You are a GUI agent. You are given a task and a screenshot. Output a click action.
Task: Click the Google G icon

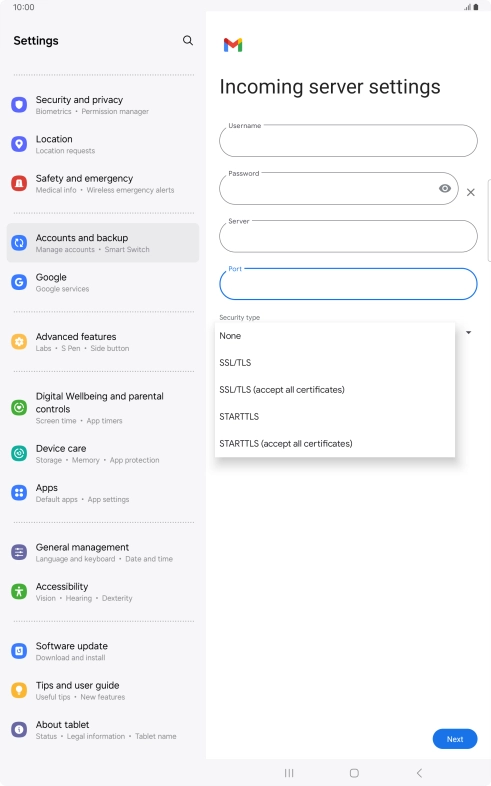pyautogui.click(x=19, y=282)
